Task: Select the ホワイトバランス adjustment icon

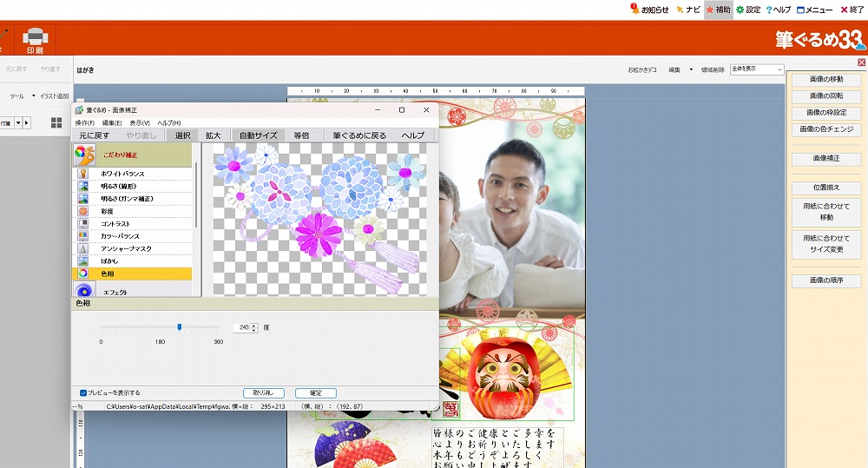Action: pyautogui.click(x=83, y=174)
